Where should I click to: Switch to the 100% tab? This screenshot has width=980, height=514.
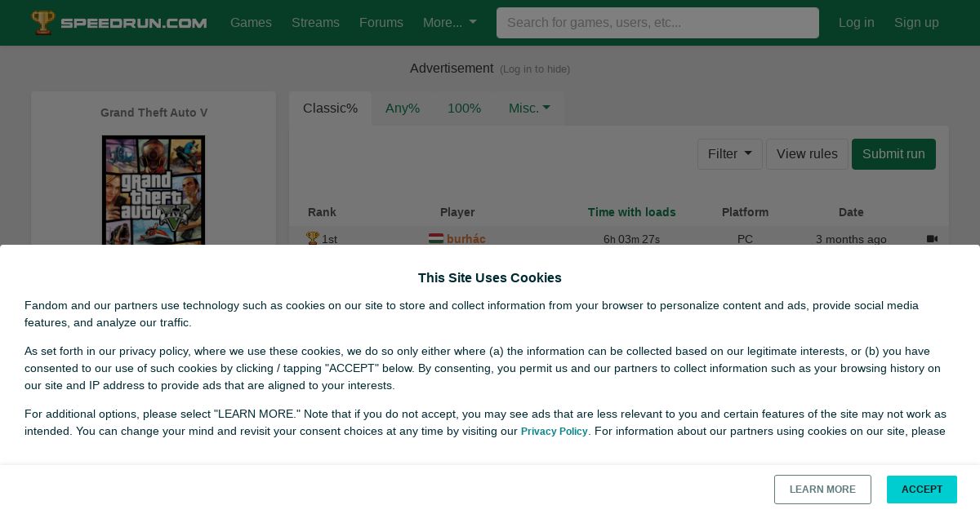point(464,109)
